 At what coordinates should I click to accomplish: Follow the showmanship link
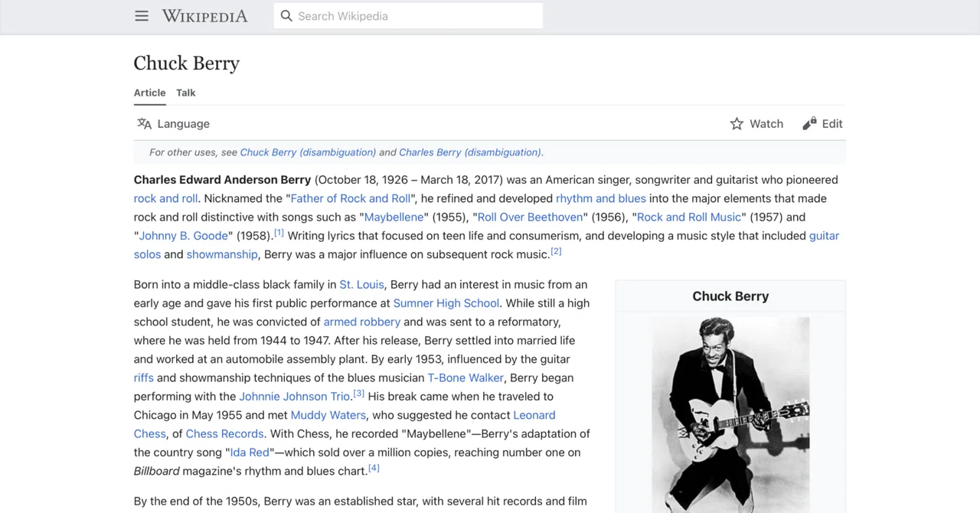[222, 254]
